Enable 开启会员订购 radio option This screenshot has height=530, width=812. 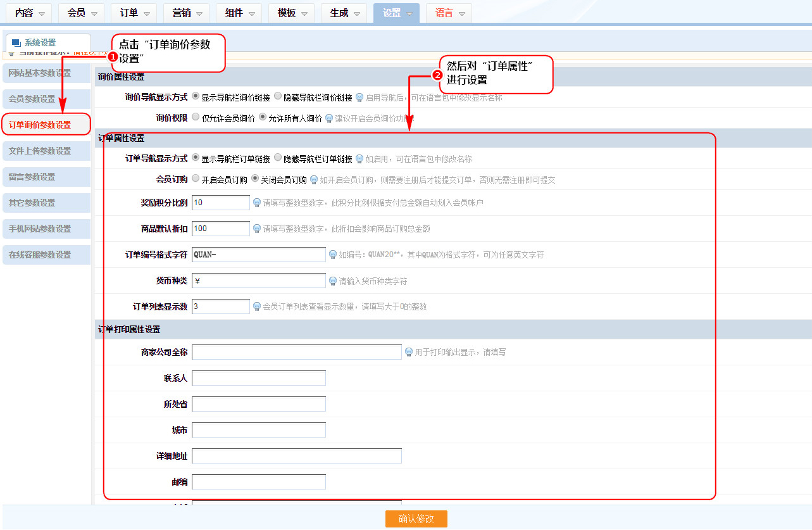196,179
